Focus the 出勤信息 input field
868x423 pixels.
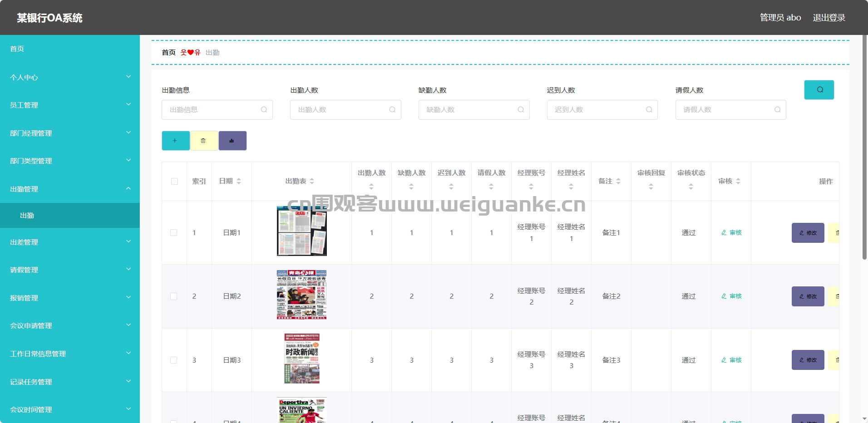[217, 110]
